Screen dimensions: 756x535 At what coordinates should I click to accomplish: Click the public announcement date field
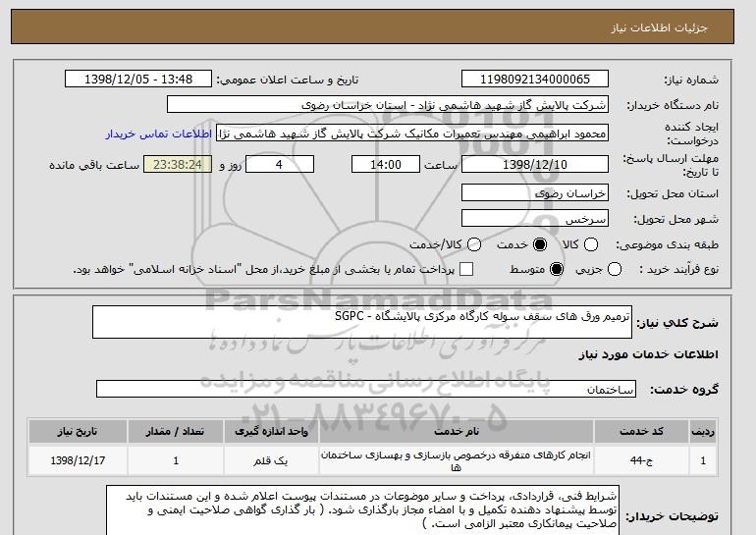click(138, 80)
